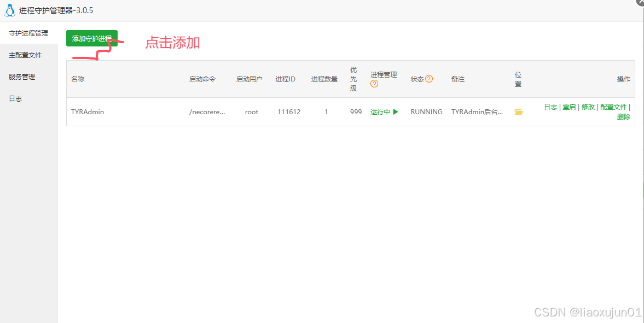
Task: Click the 添加守护进程 button
Action: (92, 38)
